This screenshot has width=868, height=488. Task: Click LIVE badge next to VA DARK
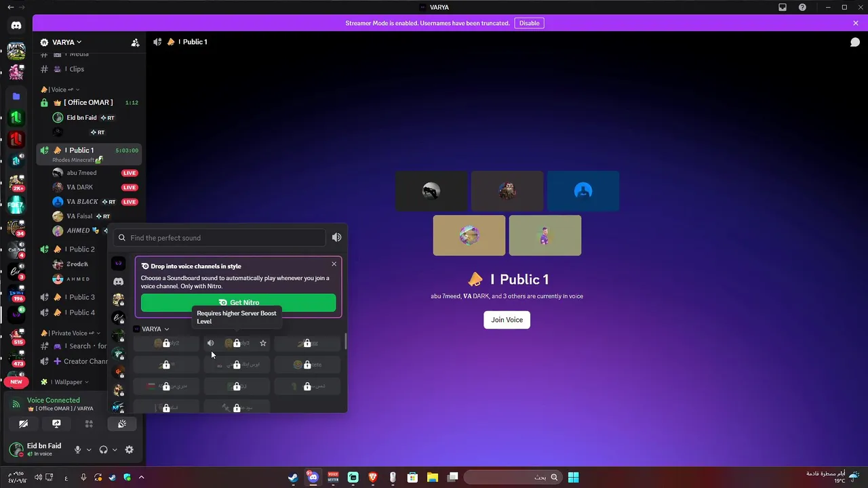point(130,187)
